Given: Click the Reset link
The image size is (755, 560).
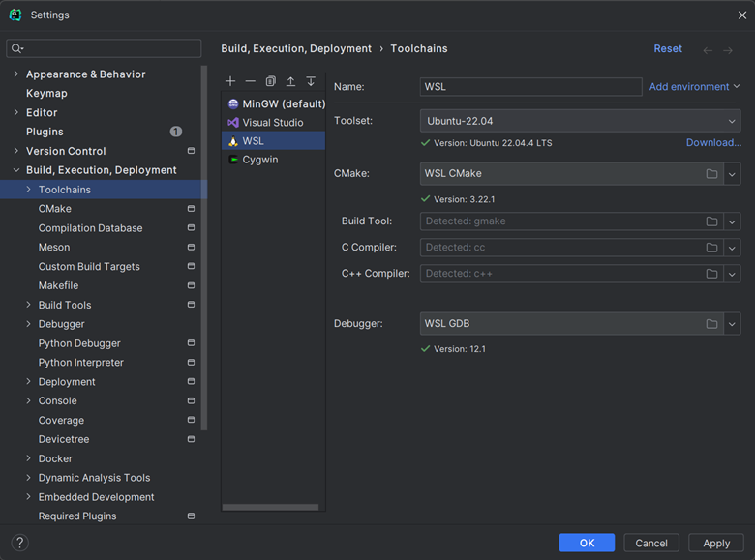Looking at the screenshot, I should click(x=668, y=49).
